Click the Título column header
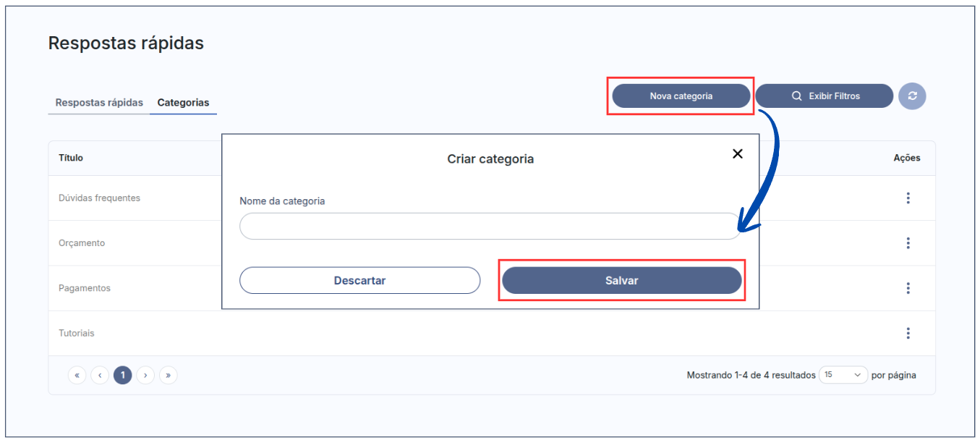Image resolution: width=980 pixels, height=443 pixels. click(71, 158)
